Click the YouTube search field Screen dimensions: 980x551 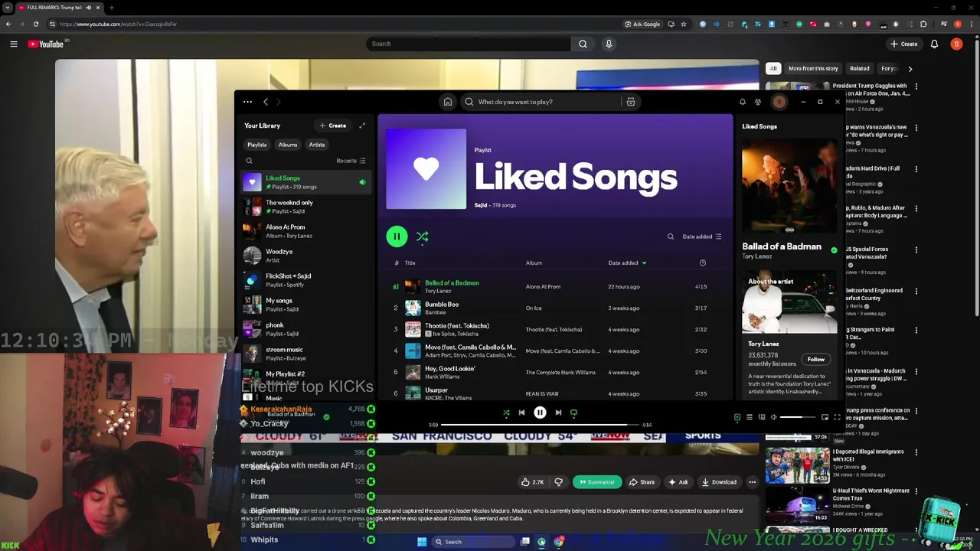click(x=469, y=44)
